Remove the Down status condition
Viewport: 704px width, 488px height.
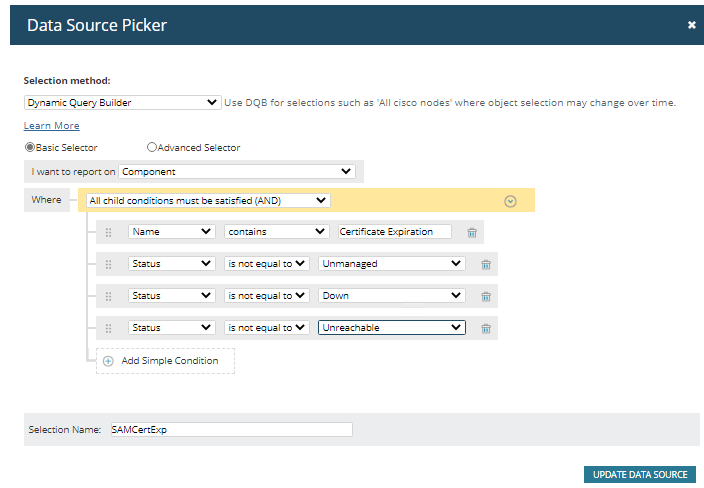[486, 296]
